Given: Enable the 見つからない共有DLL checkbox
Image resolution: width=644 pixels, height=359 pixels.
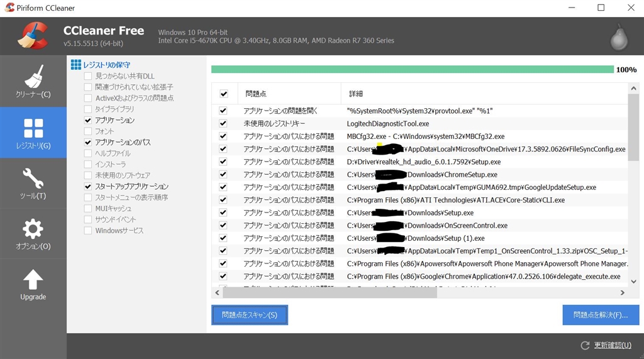Looking at the screenshot, I should tap(88, 76).
